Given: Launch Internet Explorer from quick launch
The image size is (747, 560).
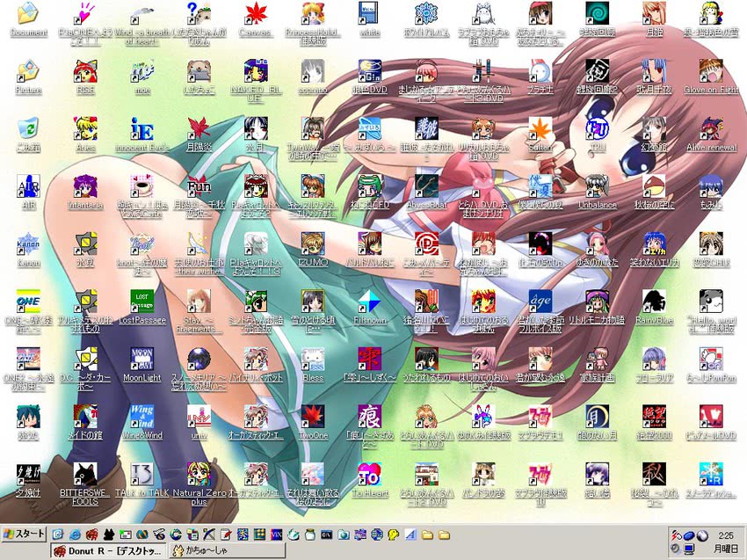Looking at the screenshot, I should click(75, 535).
